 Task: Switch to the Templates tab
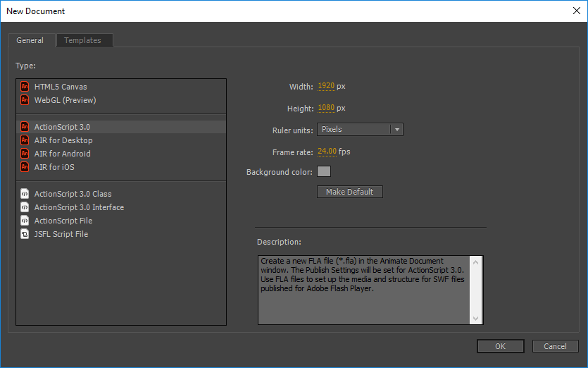82,41
